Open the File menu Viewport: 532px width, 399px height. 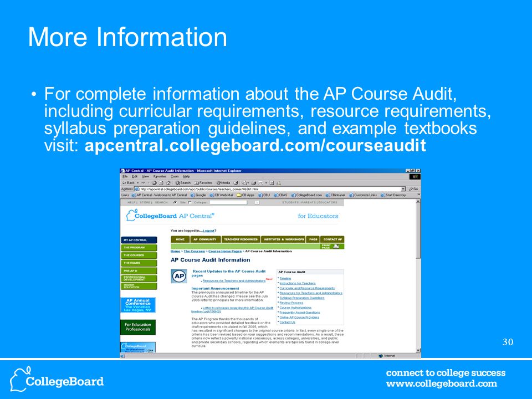(125, 176)
